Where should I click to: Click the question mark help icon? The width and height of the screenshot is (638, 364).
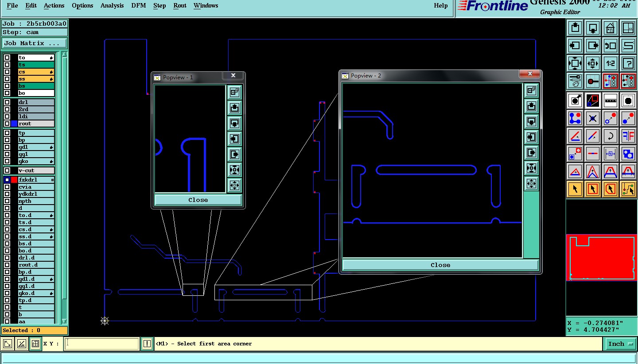click(x=628, y=63)
